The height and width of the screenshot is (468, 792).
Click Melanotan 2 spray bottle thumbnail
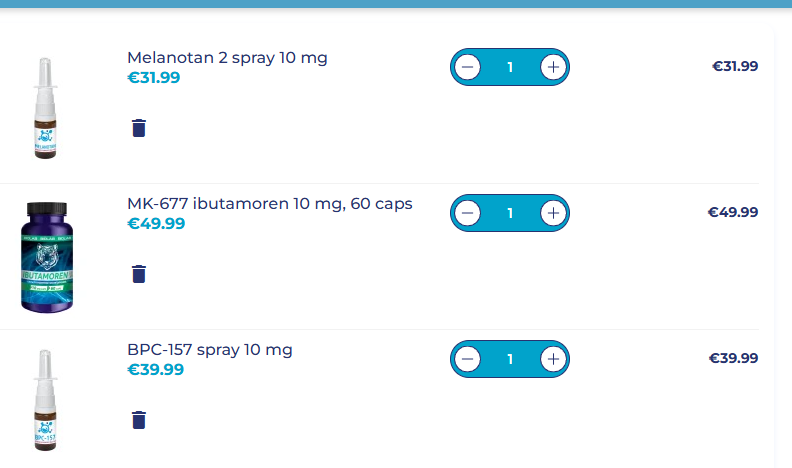click(44, 108)
